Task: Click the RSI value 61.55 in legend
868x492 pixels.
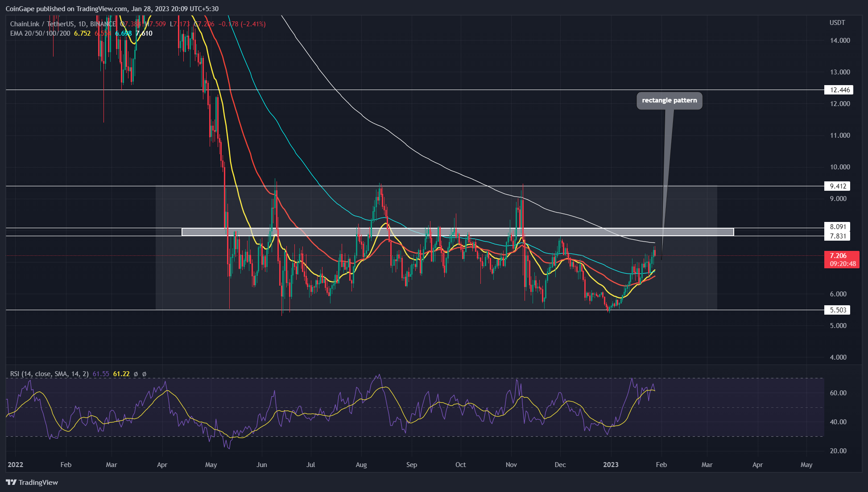Action: [x=101, y=374]
